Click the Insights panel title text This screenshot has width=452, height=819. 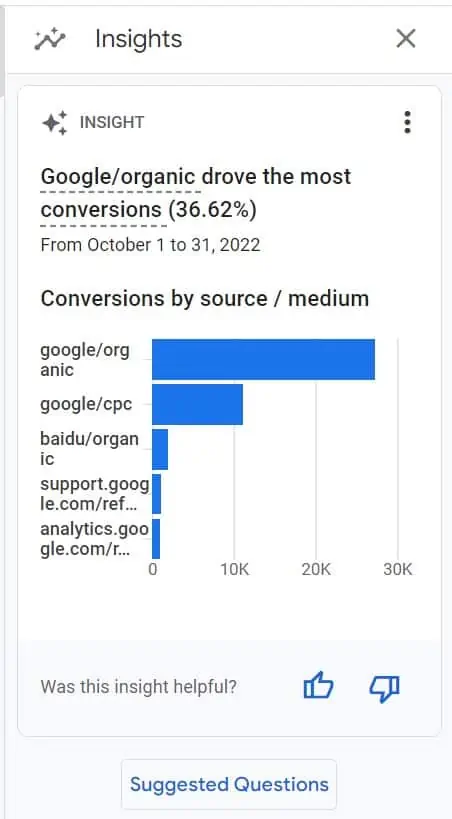138,39
